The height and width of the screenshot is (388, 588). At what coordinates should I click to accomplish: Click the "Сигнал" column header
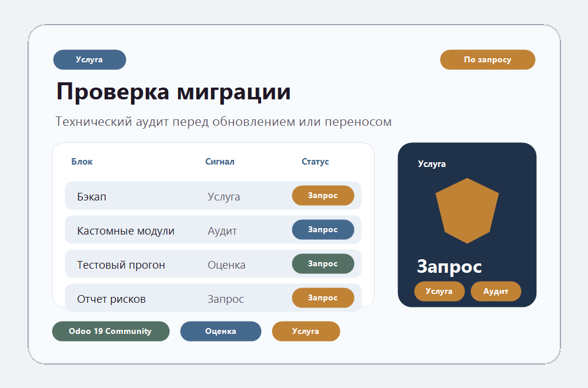(220, 162)
